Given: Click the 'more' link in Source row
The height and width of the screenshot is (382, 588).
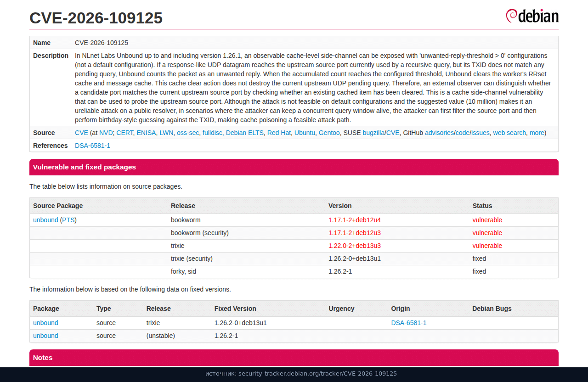Looking at the screenshot, I should [x=537, y=133].
